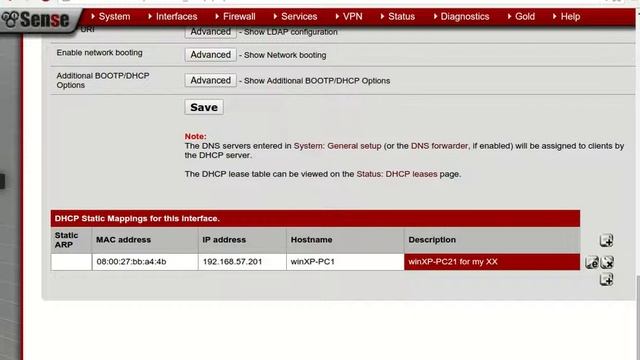The height and width of the screenshot is (360, 640).
Task: Follow the System: General setup link
Action: [x=337, y=146]
